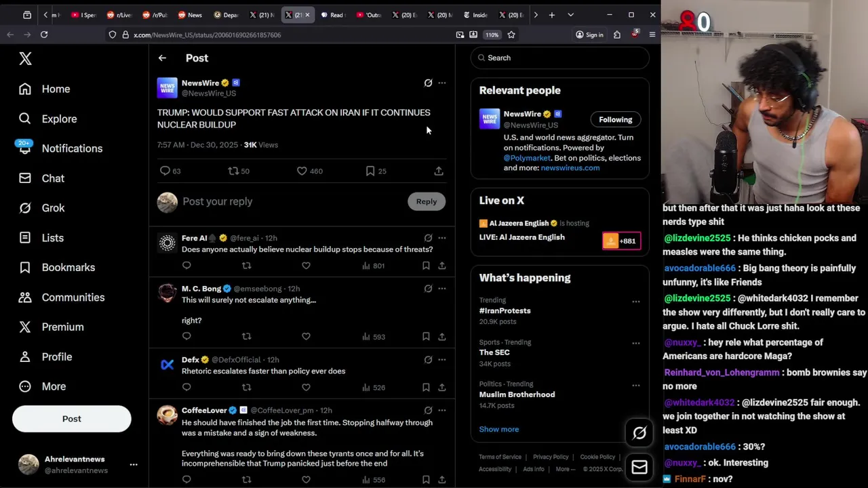868x488 pixels.
Task: Open the list all tabs dropdown
Action: click(x=570, y=15)
